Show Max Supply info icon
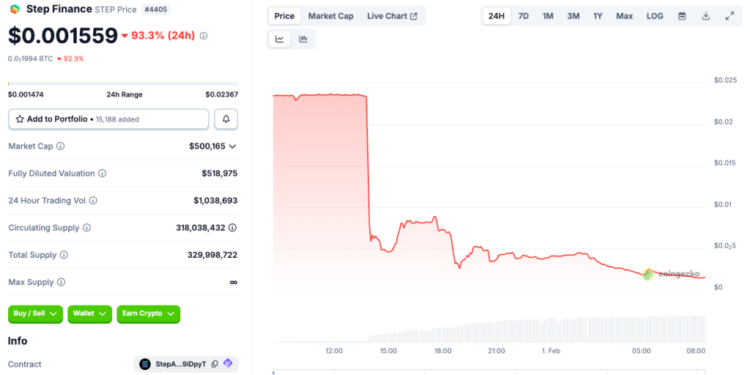The image size is (750, 375). coord(61,282)
